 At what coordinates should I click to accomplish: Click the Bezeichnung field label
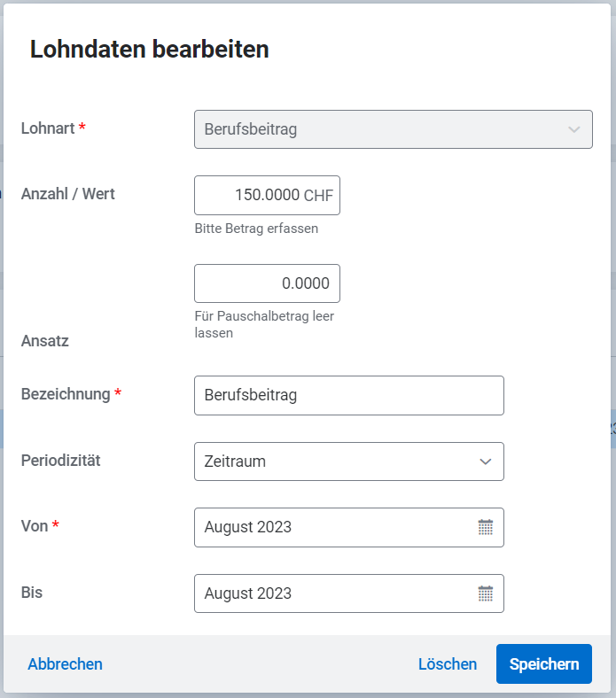pos(66,393)
